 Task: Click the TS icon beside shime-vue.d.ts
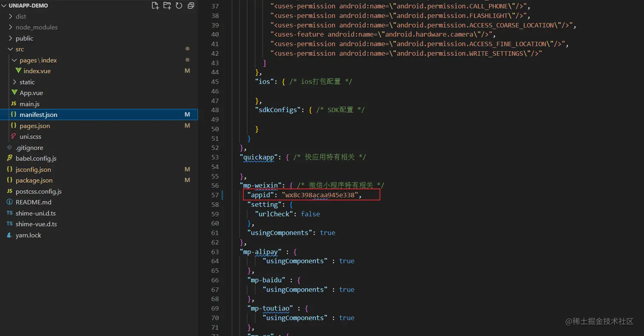click(9, 224)
